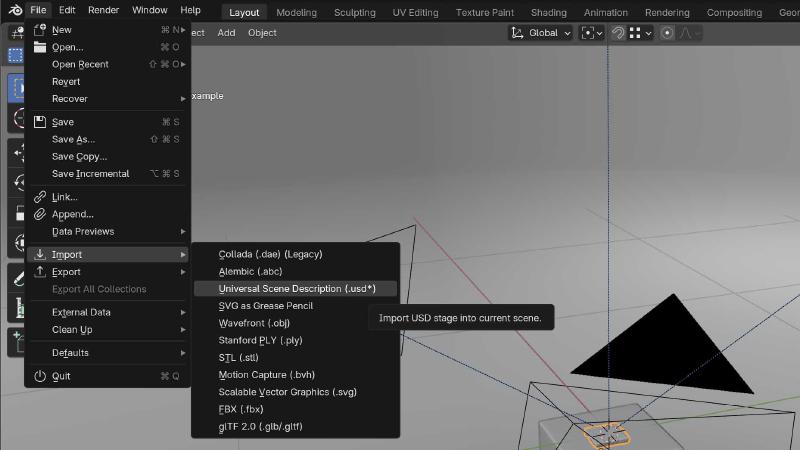
Task: Expand Open Recent submenu
Action: coord(108,64)
